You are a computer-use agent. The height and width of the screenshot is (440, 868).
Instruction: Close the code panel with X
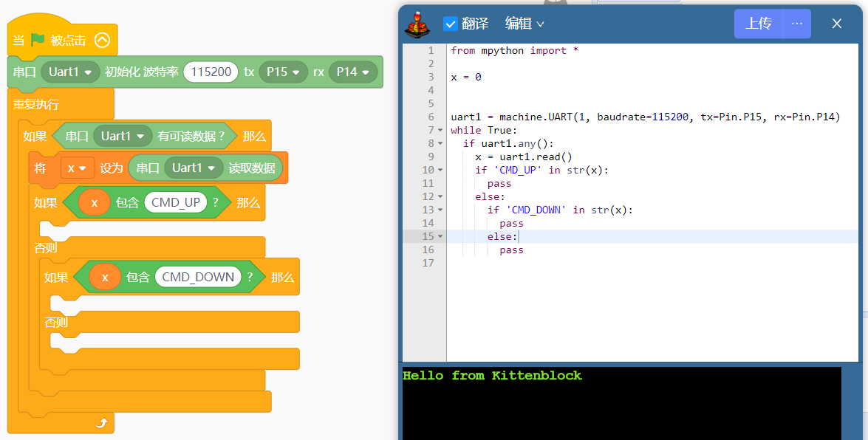(x=837, y=24)
